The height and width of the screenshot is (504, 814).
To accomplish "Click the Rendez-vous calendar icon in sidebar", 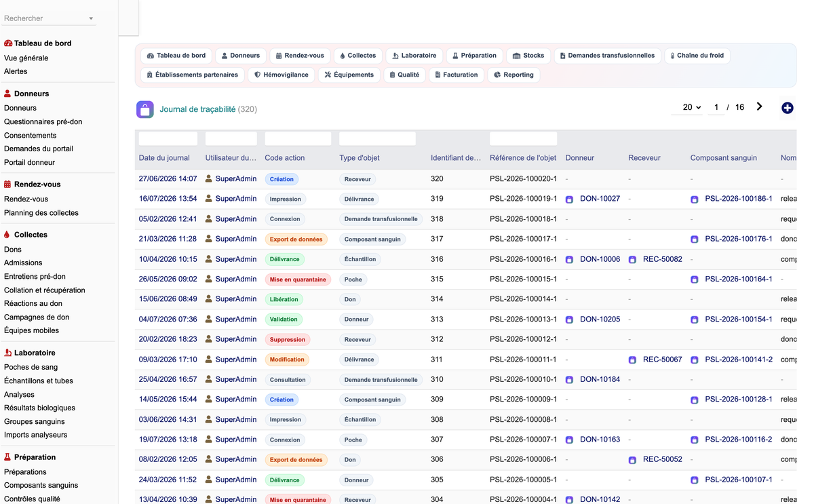I will [7, 185].
